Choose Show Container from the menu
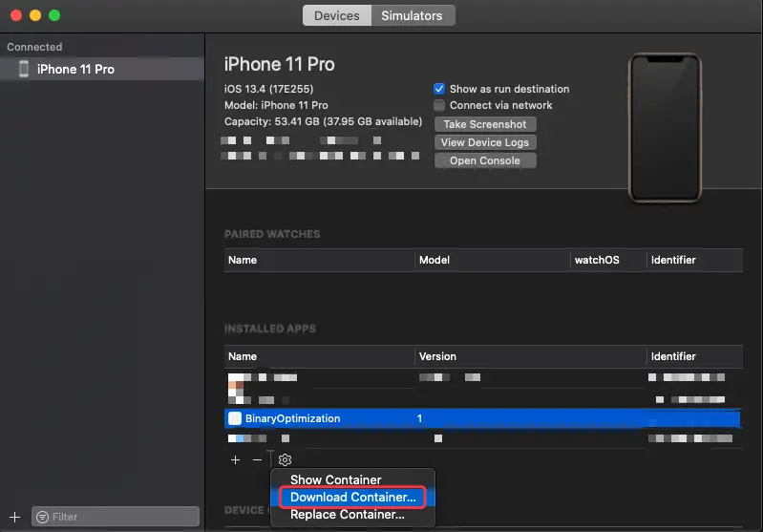This screenshot has height=532, width=763. tap(335, 479)
